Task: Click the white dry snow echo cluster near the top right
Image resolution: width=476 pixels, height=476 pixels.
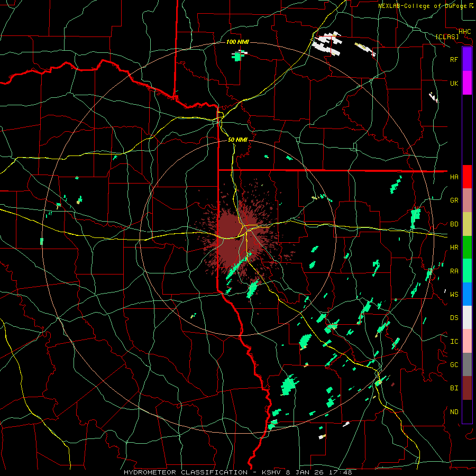Action: point(326,43)
